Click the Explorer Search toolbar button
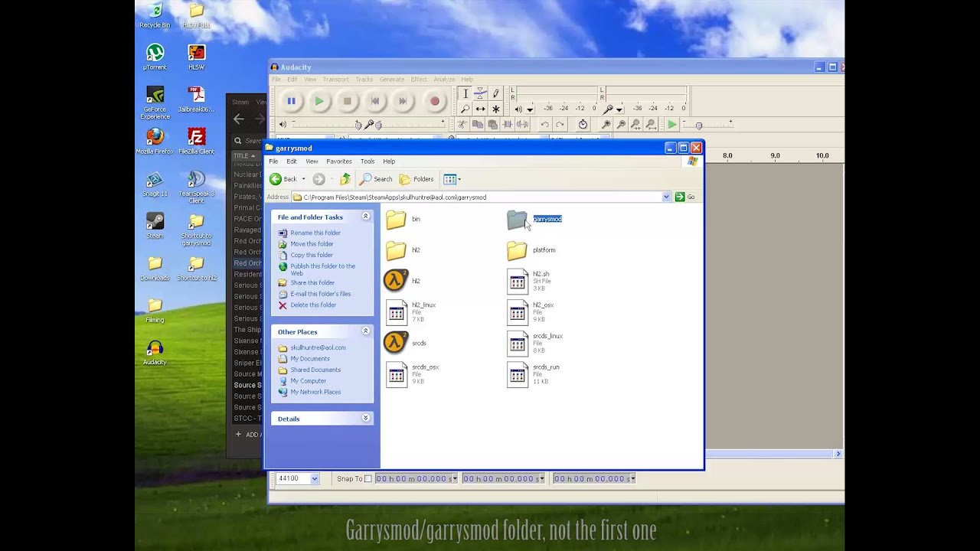Viewport: 980px width, 551px height. [x=376, y=179]
